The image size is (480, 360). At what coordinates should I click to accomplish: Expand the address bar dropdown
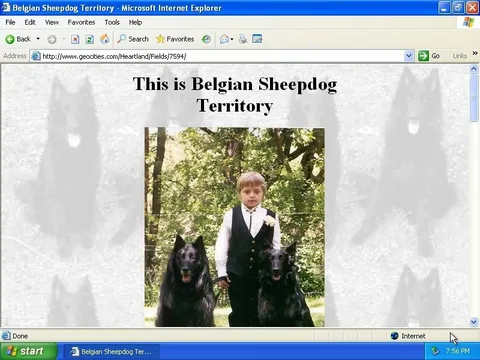point(409,56)
